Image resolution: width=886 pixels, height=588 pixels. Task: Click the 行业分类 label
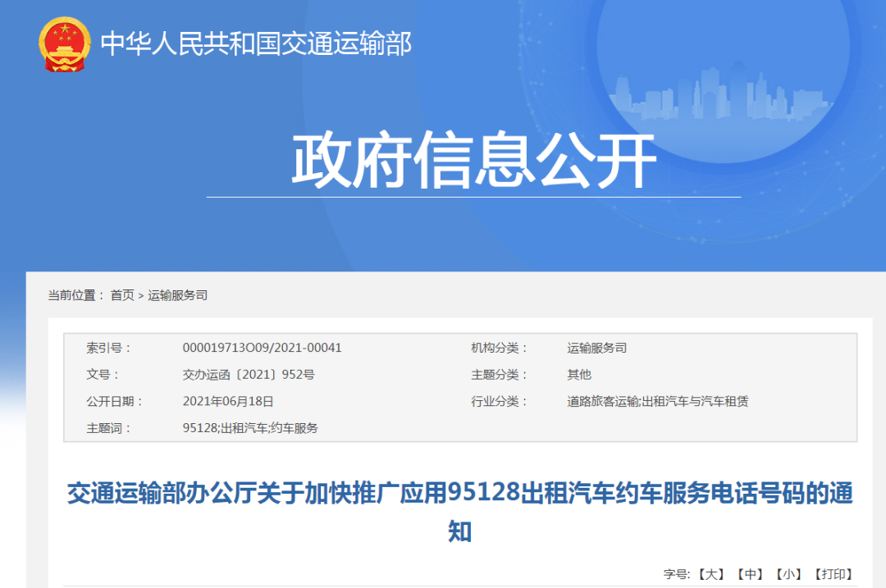pos(500,402)
